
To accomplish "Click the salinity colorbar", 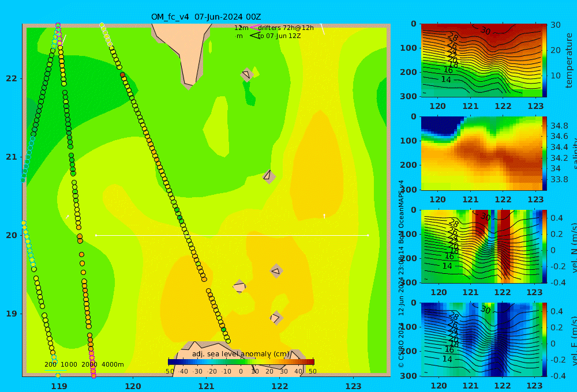I will coord(545,153).
